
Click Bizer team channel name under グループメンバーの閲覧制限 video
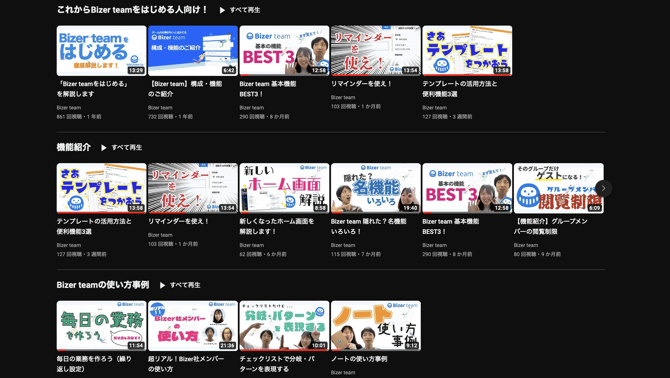pos(526,245)
